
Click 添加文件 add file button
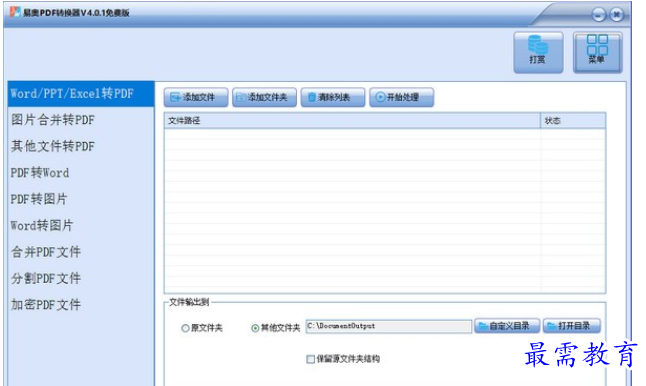click(196, 97)
